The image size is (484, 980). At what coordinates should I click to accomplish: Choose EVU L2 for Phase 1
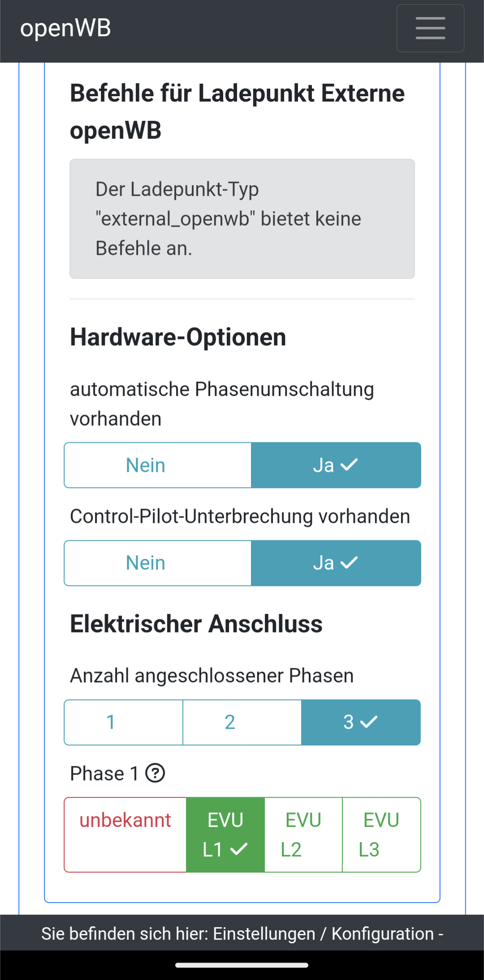pyautogui.click(x=303, y=834)
